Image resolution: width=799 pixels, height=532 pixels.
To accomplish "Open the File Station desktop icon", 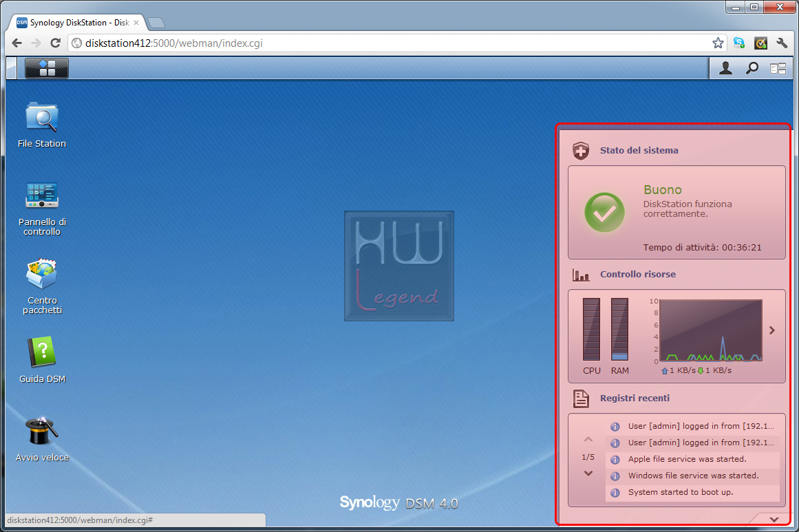I will pos(42,125).
